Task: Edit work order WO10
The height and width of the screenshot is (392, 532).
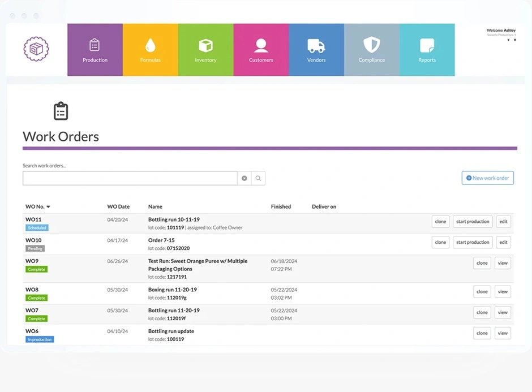Action: 503,242
